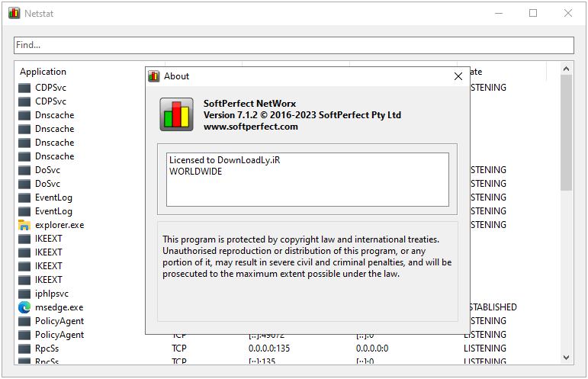Click the iphlpsvc service icon
The image size is (588, 379).
(x=24, y=294)
